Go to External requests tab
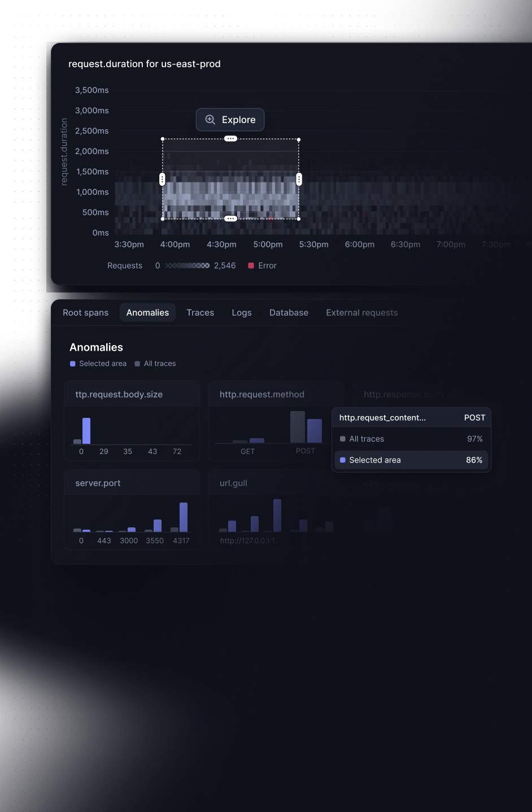The image size is (532, 812). (x=361, y=313)
